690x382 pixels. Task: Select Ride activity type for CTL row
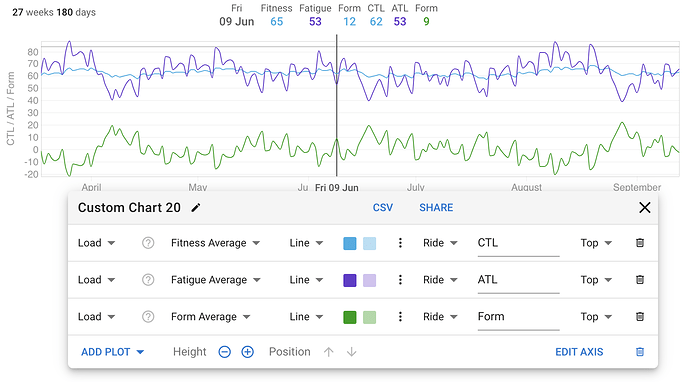click(x=440, y=243)
